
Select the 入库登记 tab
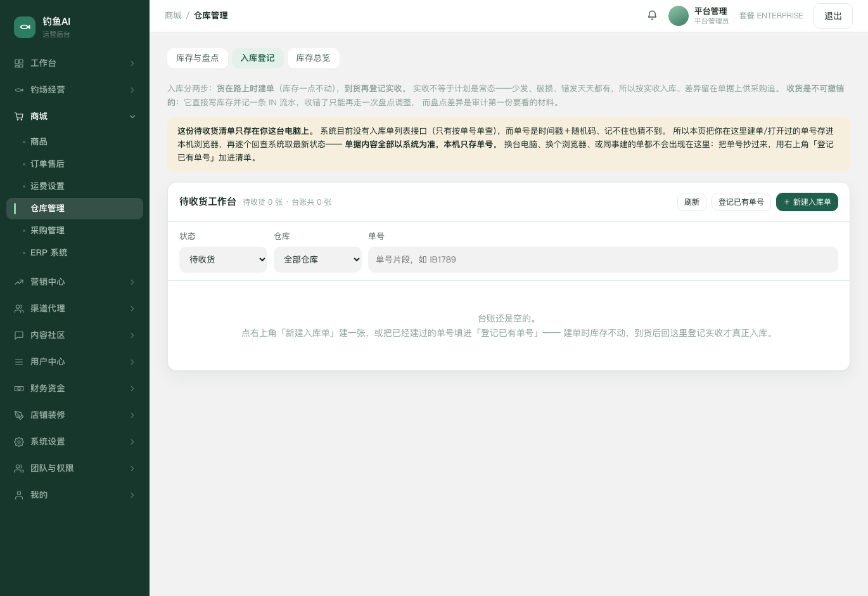[x=257, y=58]
